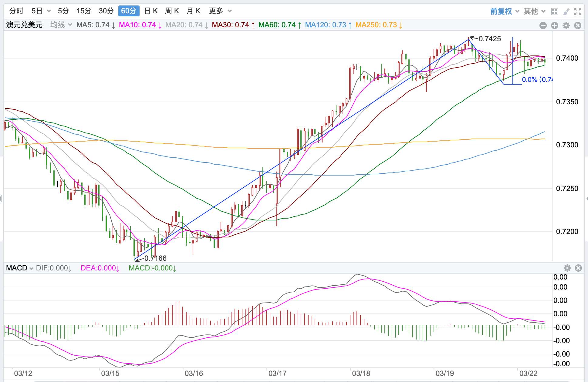Image resolution: width=588 pixels, height=382 pixels.
Task: Remove the moving average indicator
Action: [578, 25]
